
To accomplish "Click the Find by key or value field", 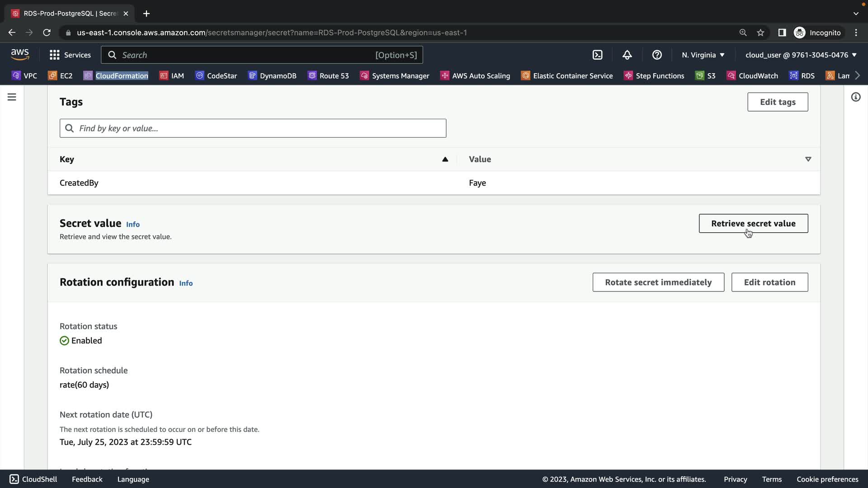I will coord(253,128).
